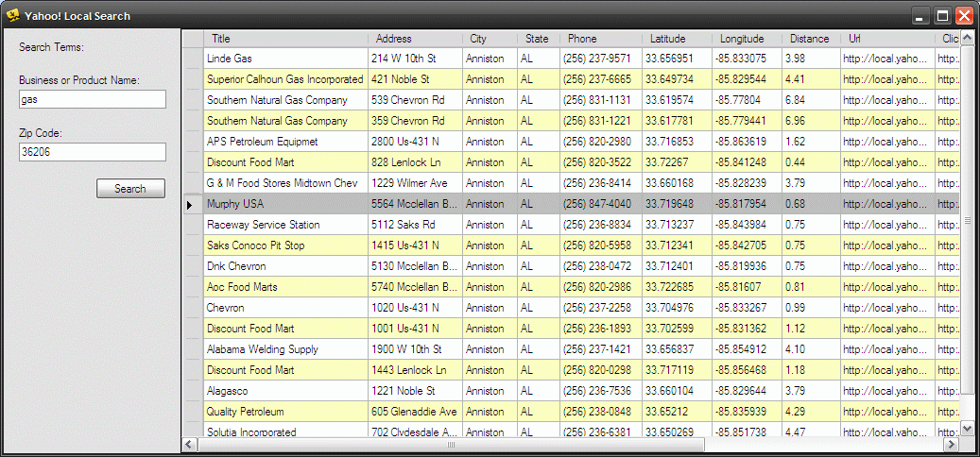Select the Linde Gas title cell
The image size is (980, 457).
[285, 59]
